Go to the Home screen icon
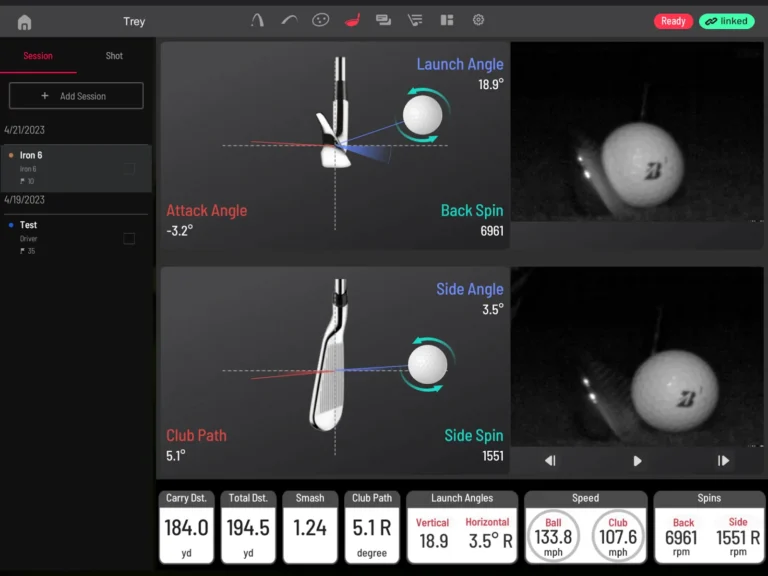 tap(25, 22)
